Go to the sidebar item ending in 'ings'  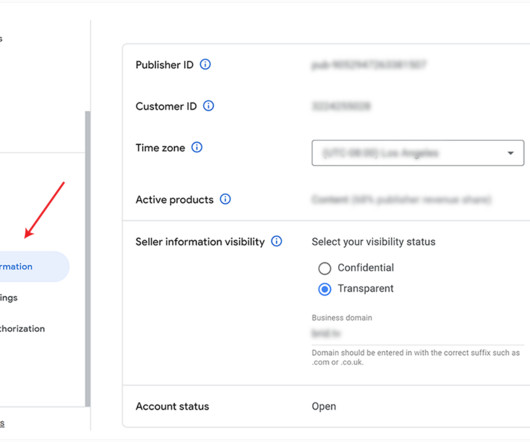(x=9, y=298)
